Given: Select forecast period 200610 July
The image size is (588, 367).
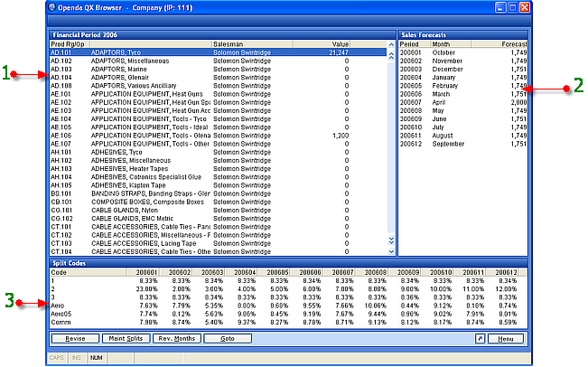Looking at the screenshot, I should pos(463,127).
